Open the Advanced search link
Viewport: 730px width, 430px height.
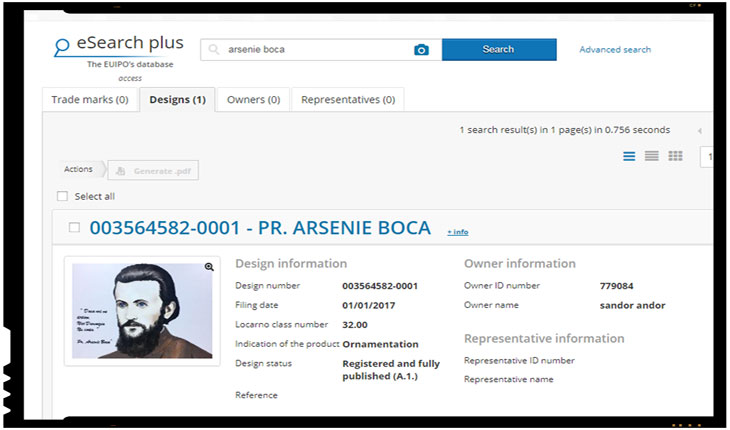[615, 50]
